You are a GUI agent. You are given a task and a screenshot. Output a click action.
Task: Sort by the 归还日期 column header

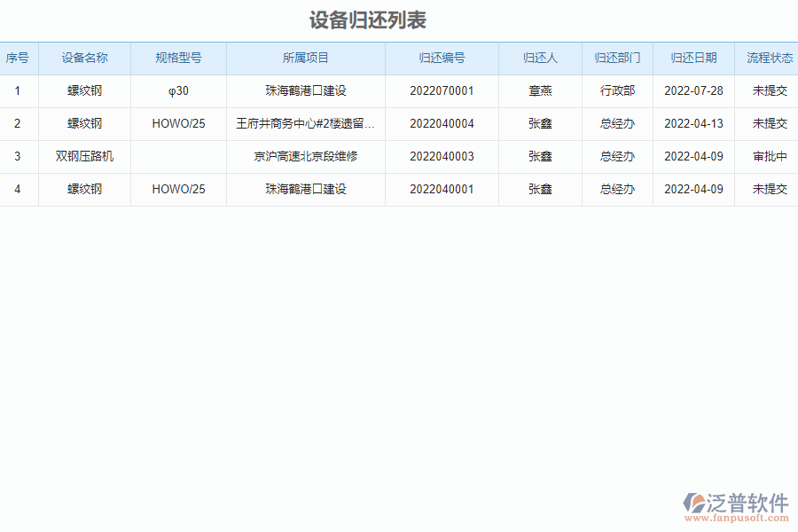(693, 58)
